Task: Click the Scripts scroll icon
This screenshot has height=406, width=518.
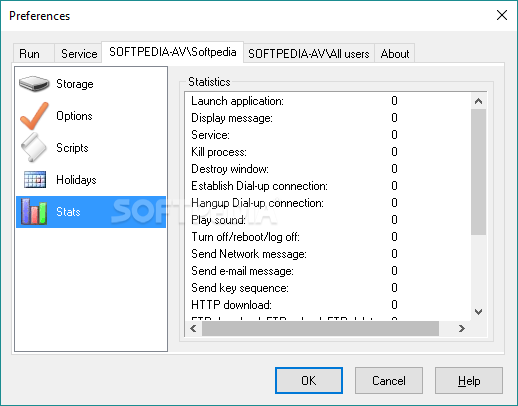Action: point(34,147)
